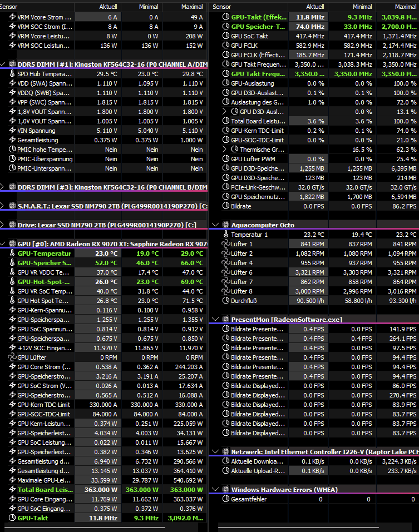This screenshot has height=532, width=419.
Task: Click Aktuell column header in left panel
Action: click(97, 7)
